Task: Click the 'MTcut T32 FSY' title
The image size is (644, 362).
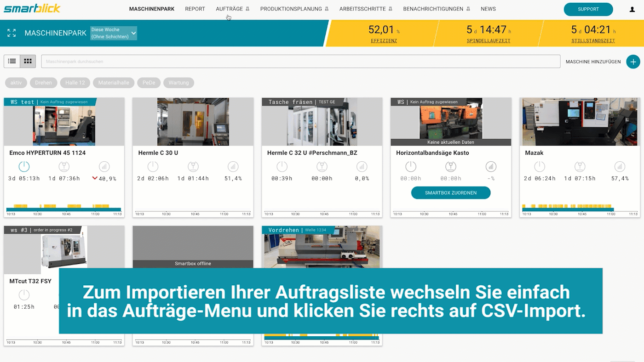Action: click(30, 281)
